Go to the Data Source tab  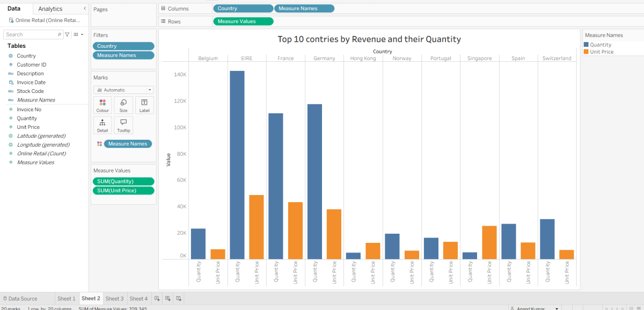pyautogui.click(x=20, y=299)
